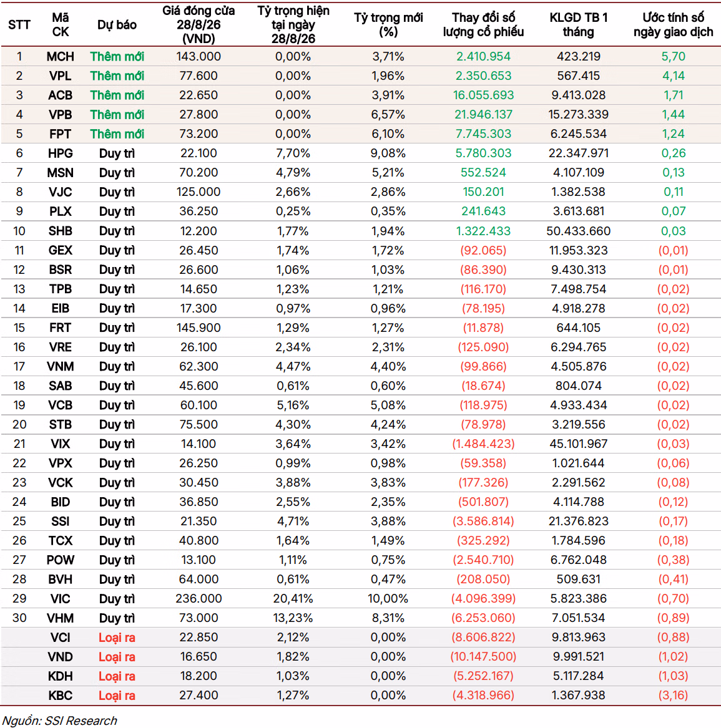Select the KBC stock code cell
Image resolution: width=721 pixels, height=728 pixels.
(61, 696)
